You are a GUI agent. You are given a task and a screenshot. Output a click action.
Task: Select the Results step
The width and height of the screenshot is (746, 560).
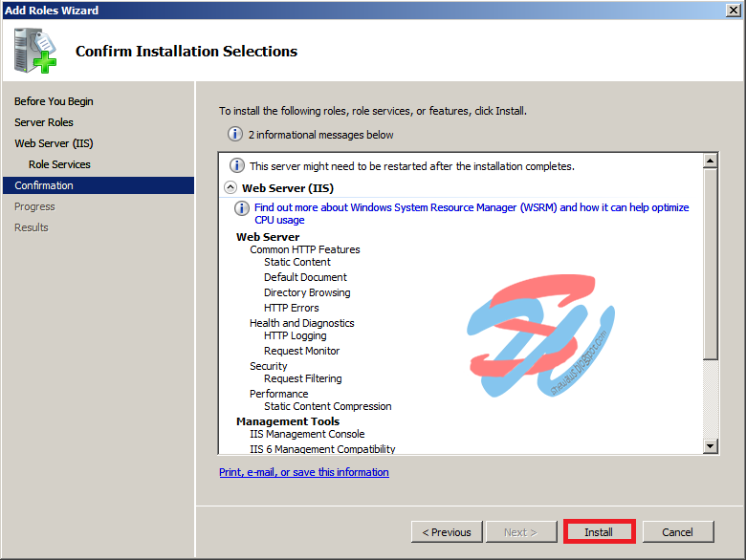(x=32, y=227)
